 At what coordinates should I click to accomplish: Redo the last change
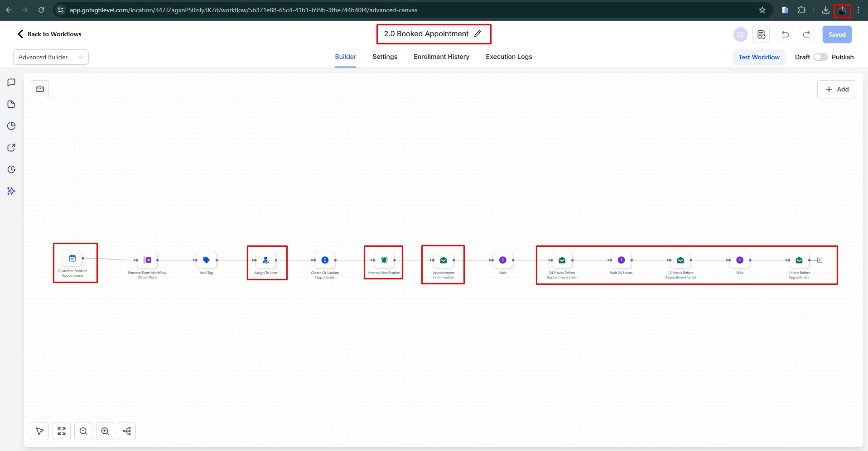tap(806, 34)
